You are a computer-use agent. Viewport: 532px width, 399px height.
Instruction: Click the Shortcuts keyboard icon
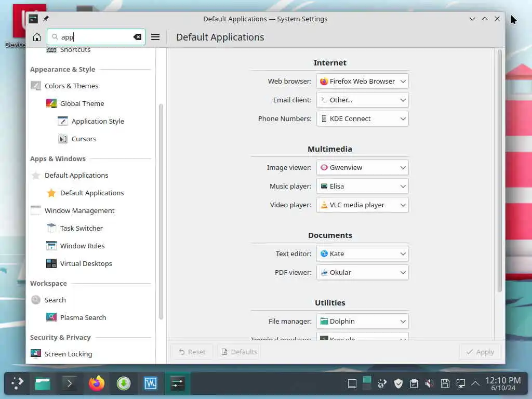[x=51, y=50]
